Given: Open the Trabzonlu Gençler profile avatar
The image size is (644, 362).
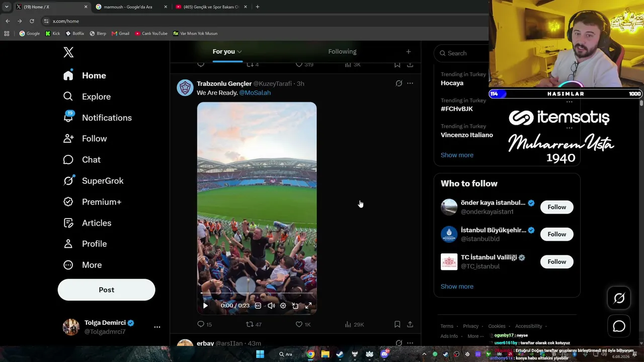Looking at the screenshot, I should [x=185, y=87].
